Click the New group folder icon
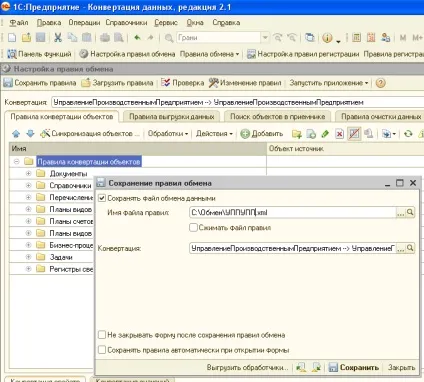The image size is (424, 382). point(297,134)
